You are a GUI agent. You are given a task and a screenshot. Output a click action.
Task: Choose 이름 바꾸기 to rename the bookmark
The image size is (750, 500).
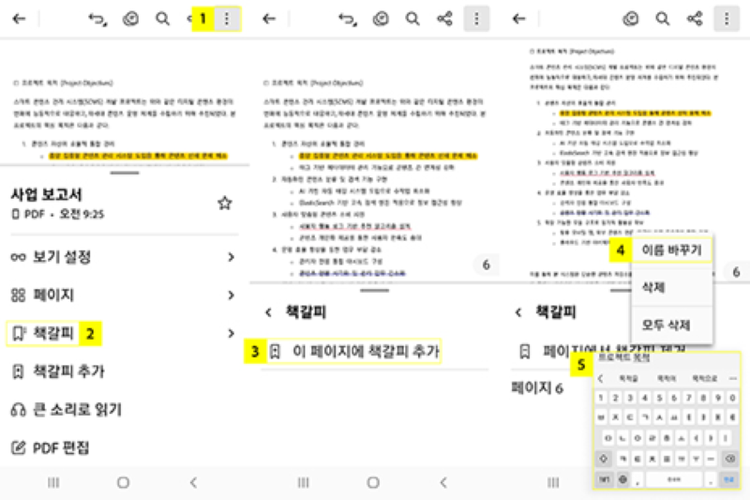click(672, 250)
